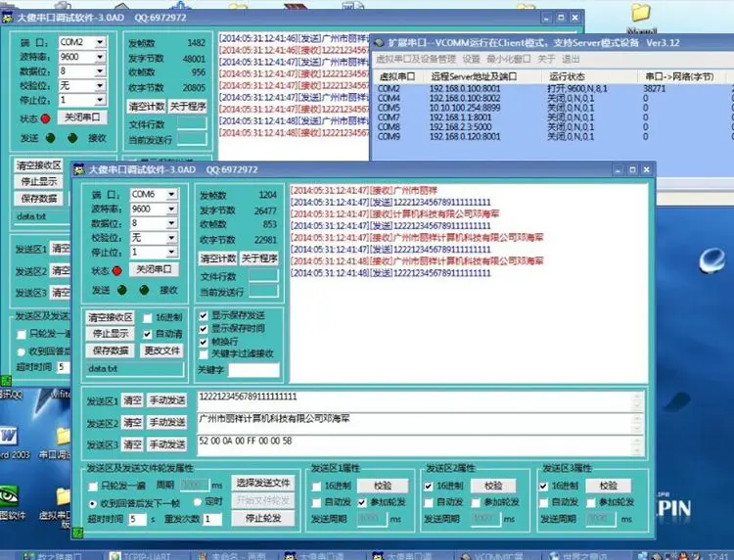
Task: Click 手动发送 for 发送区2
Action: (x=167, y=422)
